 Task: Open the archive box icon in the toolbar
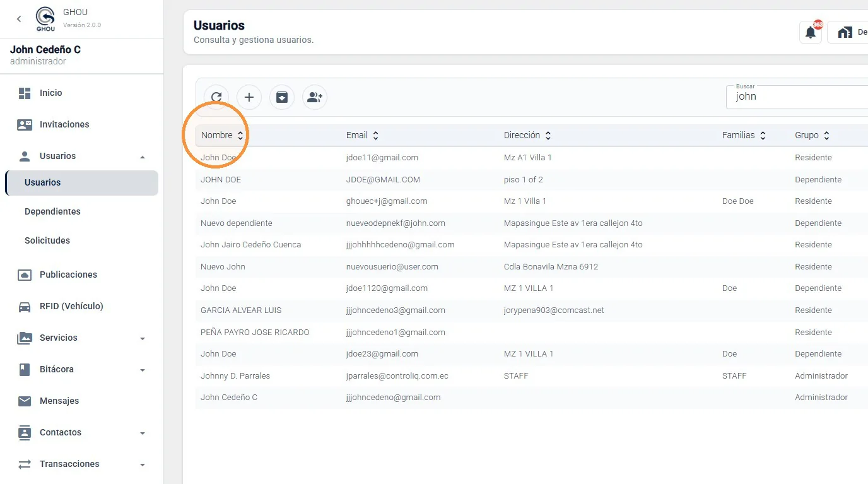click(282, 97)
